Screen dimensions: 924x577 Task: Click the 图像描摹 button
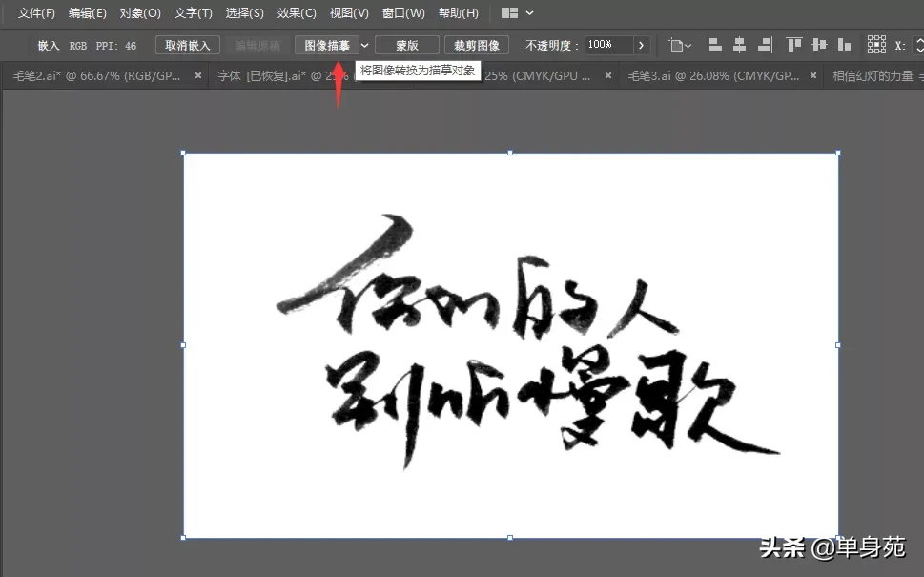pyautogui.click(x=327, y=46)
